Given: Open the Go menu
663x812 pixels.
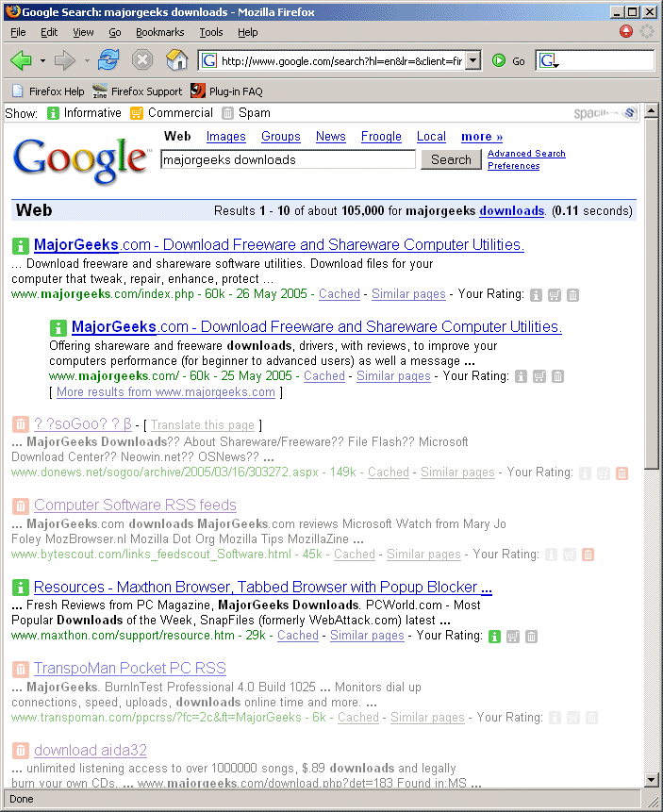Looking at the screenshot, I should (115, 32).
